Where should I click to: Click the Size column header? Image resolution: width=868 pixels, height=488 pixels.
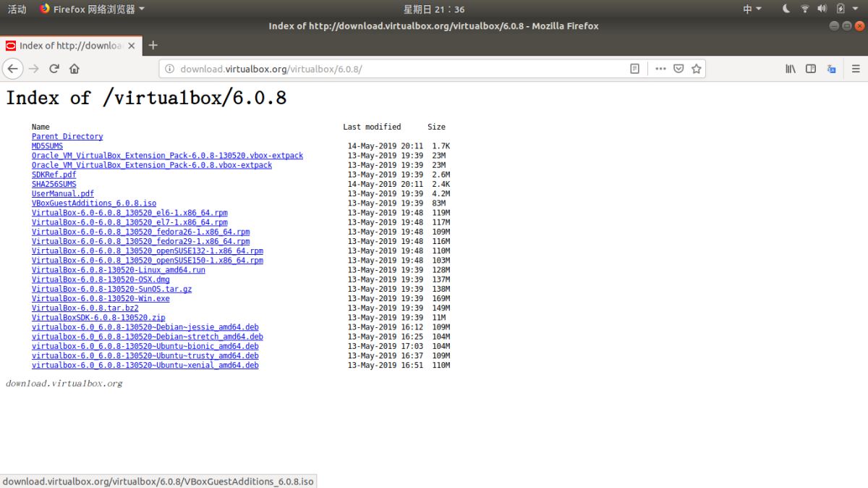(436, 127)
